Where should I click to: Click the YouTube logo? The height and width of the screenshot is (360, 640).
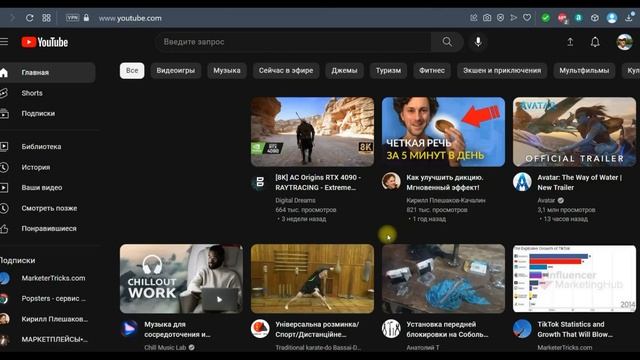pyautogui.click(x=45, y=42)
